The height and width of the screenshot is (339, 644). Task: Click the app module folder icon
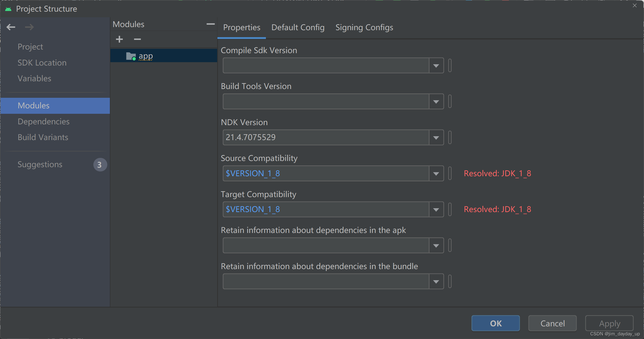pyautogui.click(x=131, y=56)
